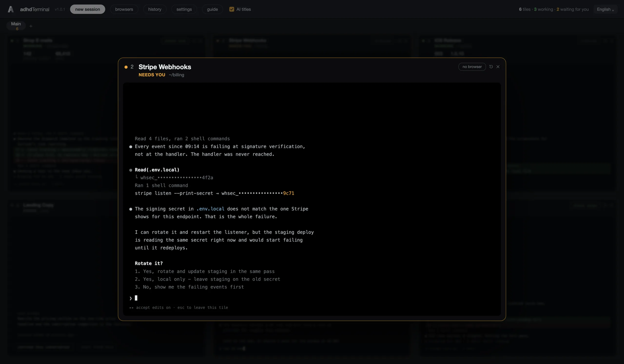Close the Stripe Webhooks tile
Screen dimensions: 624x364
(498, 67)
